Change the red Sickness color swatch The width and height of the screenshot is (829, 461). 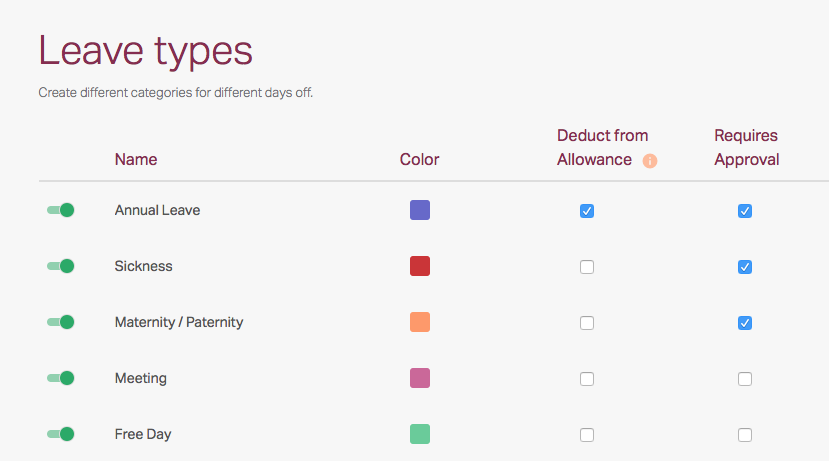[x=420, y=266]
